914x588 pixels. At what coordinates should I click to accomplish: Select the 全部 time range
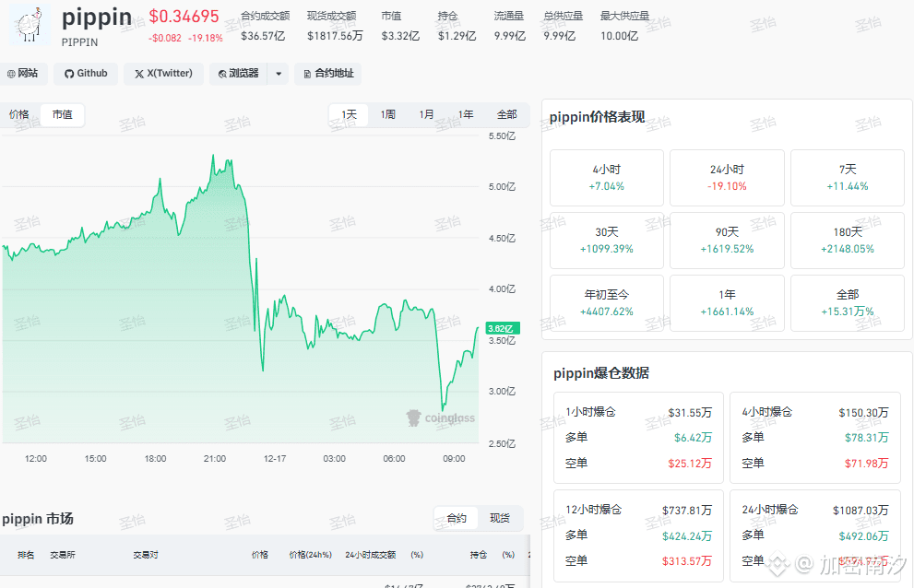pos(506,115)
